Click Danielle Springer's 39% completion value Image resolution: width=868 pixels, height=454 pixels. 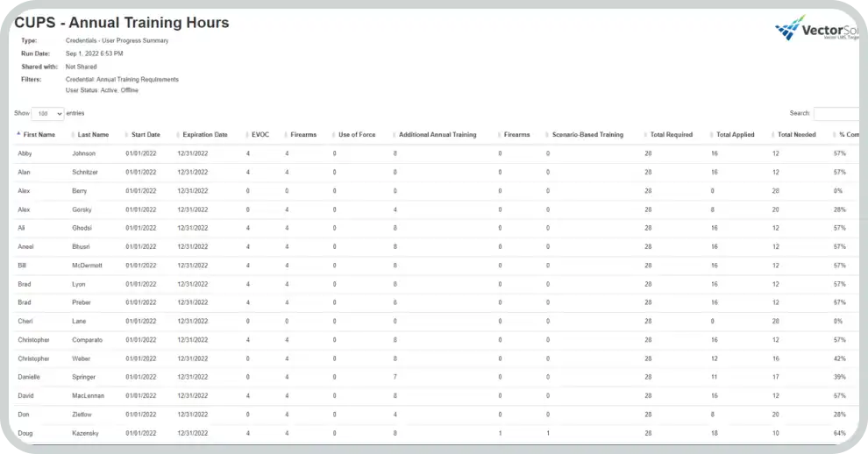tap(839, 377)
